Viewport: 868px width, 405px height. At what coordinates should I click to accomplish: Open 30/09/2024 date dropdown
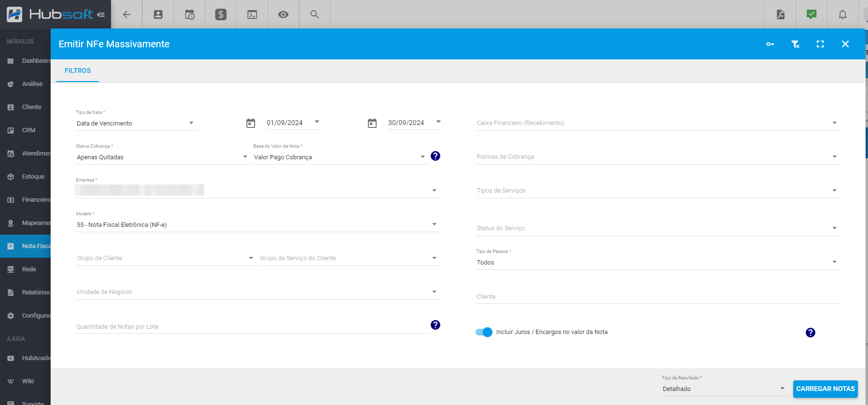pos(415,123)
